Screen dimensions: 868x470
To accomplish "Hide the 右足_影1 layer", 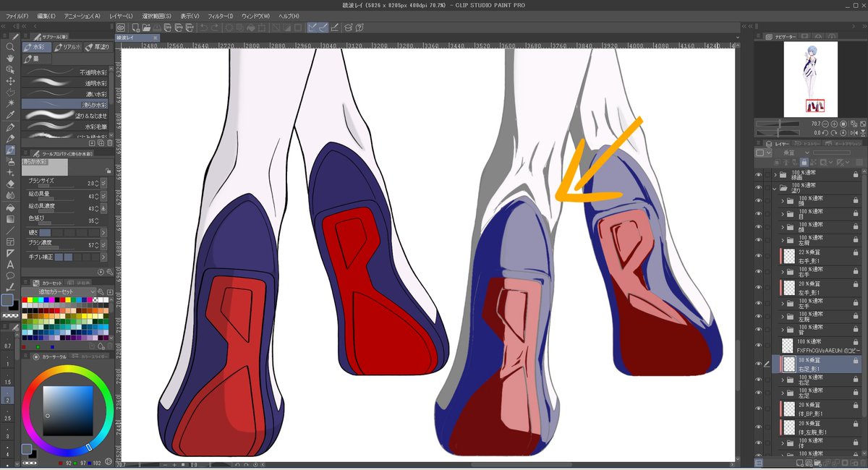I will click(x=759, y=364).
